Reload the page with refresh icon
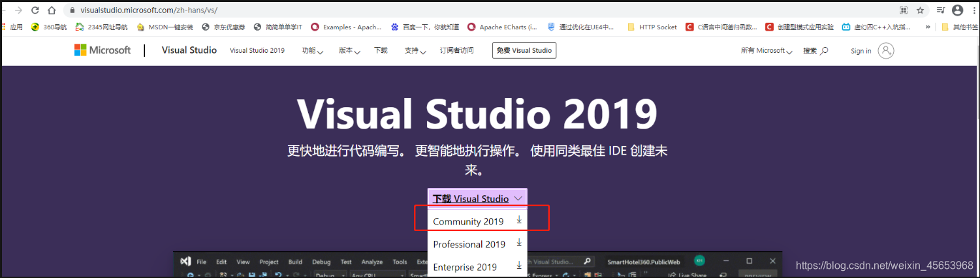Image resolution: width=980 pixels, height=278 pixels. 35,10
